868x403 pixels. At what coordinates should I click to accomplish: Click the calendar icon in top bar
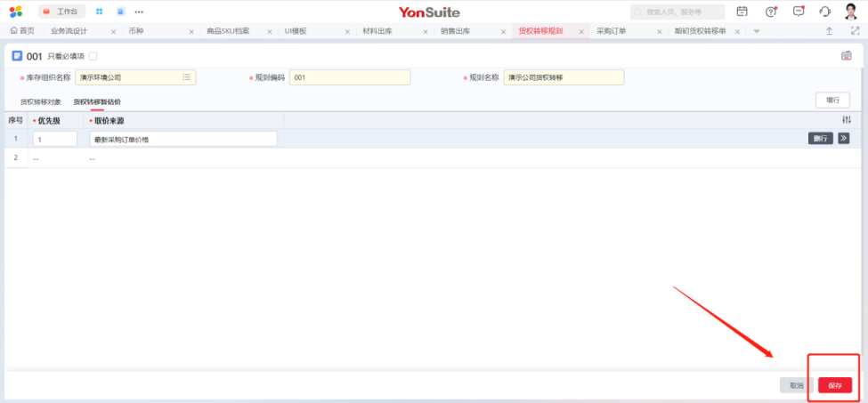(742, 12)
